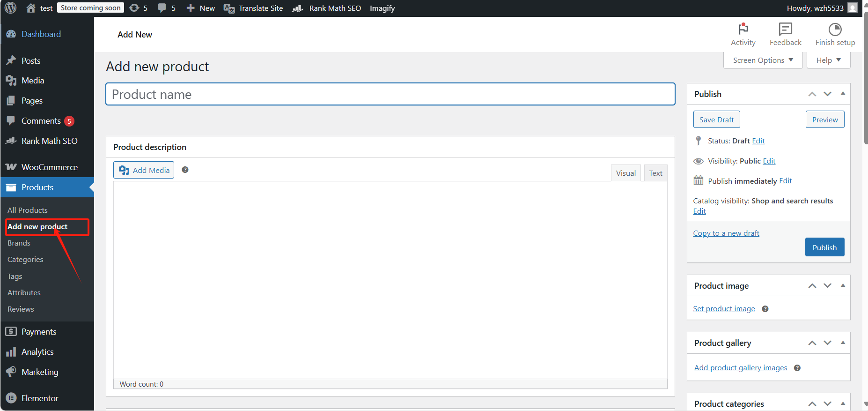The image size is (868, 411).
Task: Collapse the Publish panel with triangle toggle
Action: tap(843, 94)
